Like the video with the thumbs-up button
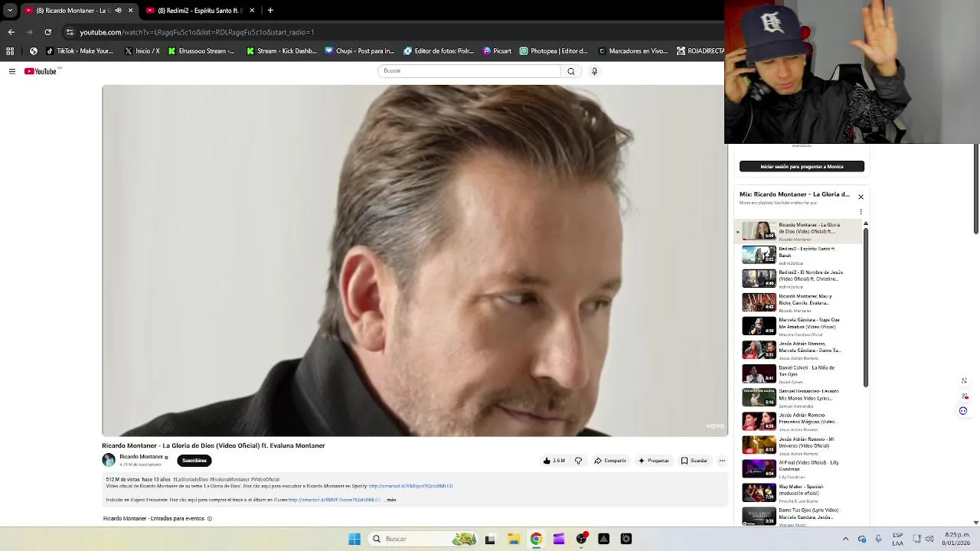 [554, 461]
